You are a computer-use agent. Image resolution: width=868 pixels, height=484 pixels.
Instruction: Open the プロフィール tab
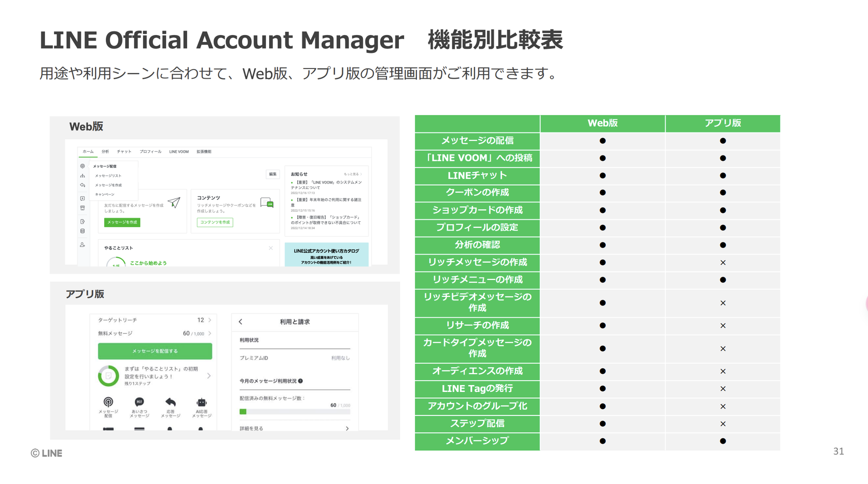[x=151, y=151]
